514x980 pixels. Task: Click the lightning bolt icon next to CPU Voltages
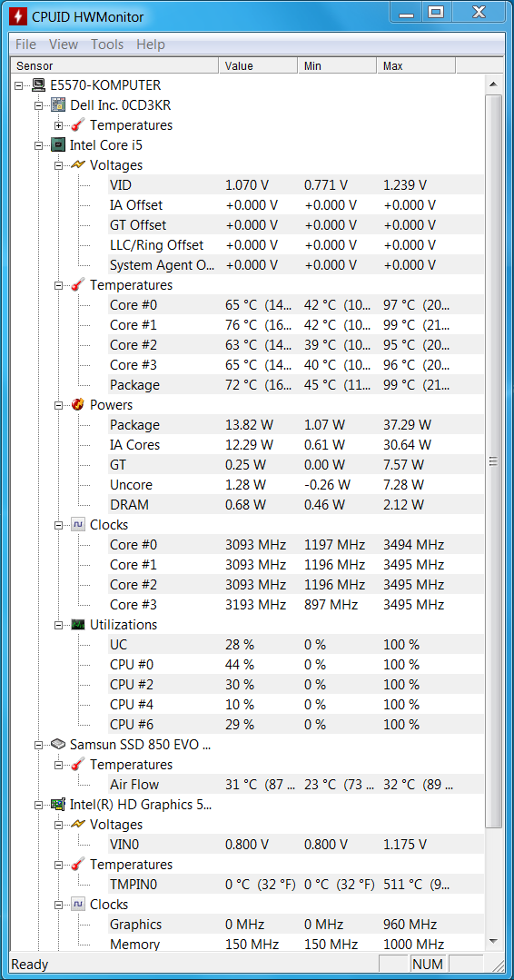click(78, 165)
